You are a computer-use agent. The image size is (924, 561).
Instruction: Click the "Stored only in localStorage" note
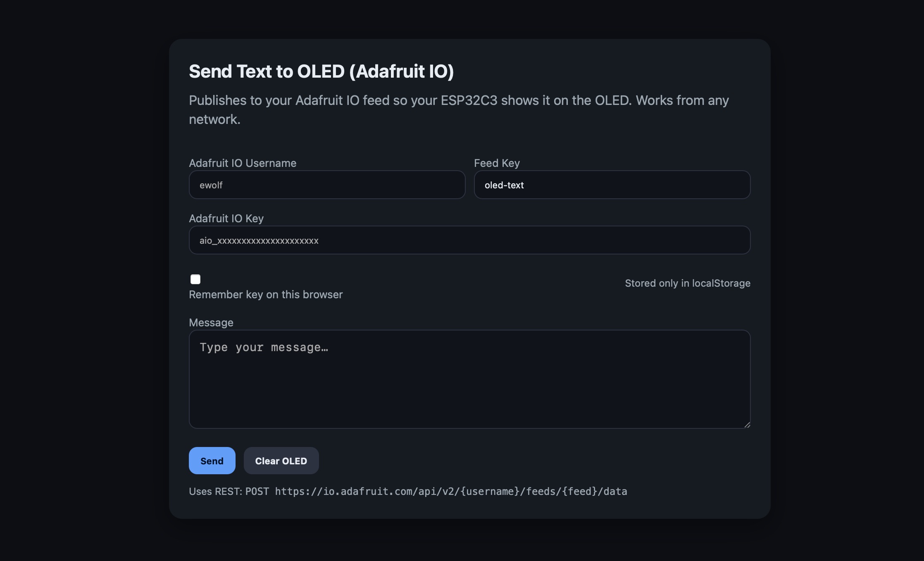[687, 283]
